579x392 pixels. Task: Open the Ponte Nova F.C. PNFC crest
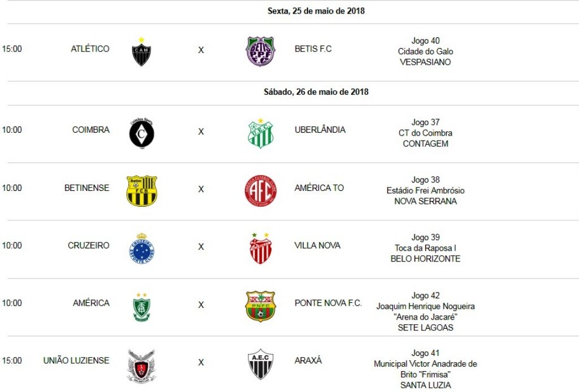point(260,306)
